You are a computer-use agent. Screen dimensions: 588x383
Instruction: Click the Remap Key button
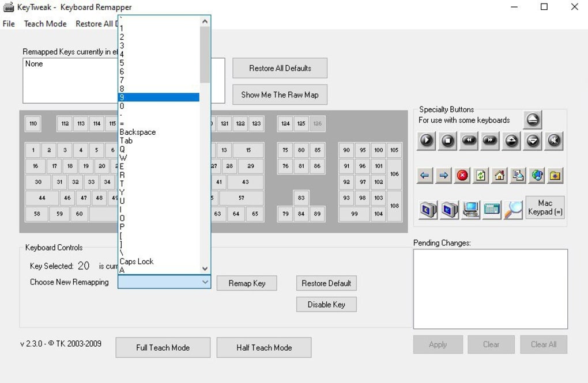click(247, 283)
